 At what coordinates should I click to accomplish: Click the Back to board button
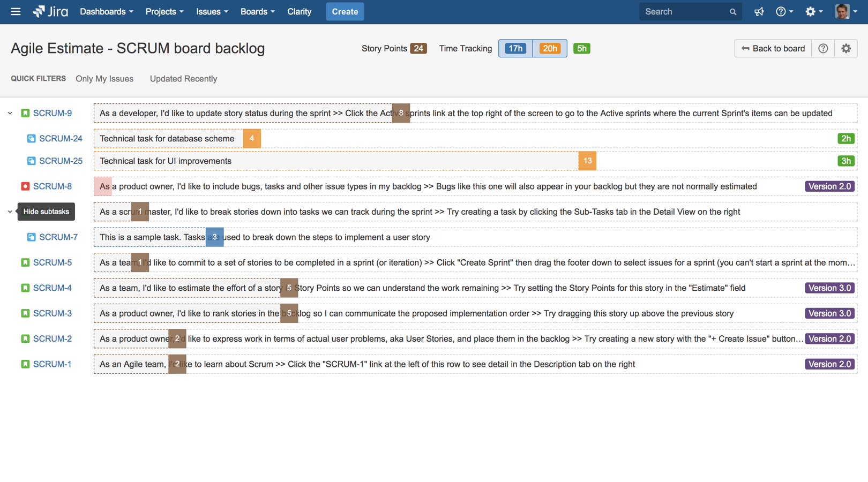pyautogui.click(x=773, y=49)
